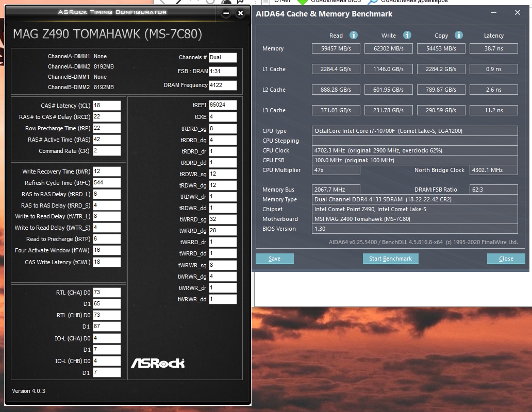
Task: Click the tRCD value field
Action: tap(107, 117)
